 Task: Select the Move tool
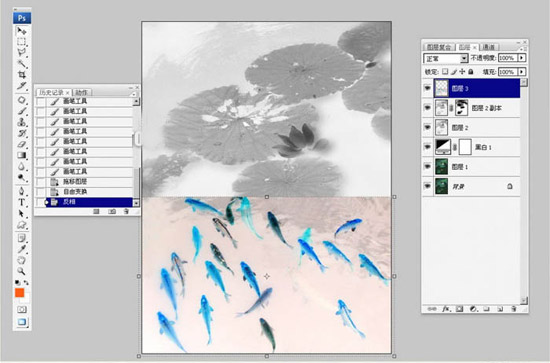(21, 31)
